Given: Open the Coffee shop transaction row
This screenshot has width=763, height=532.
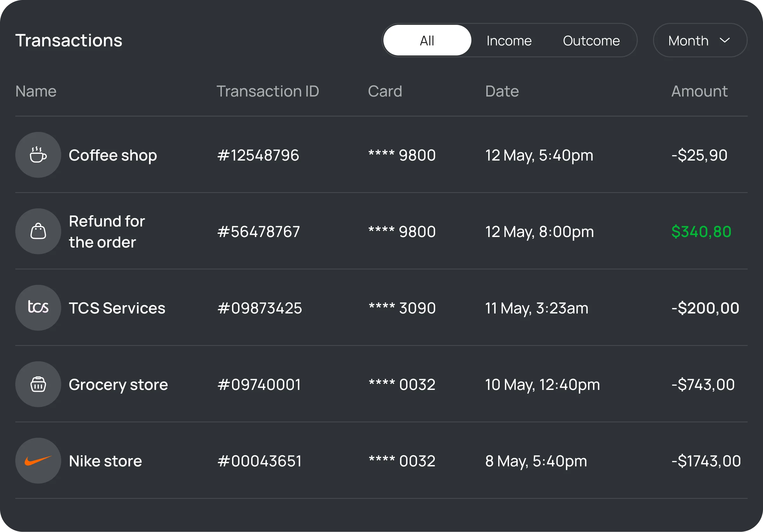Looking at the screenshot, I should pyautogui.click(x=366, y=155).
